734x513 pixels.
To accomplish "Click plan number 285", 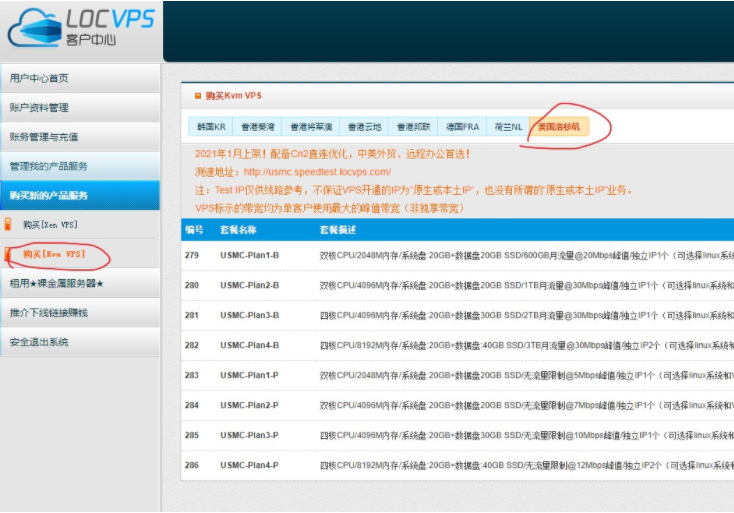I will coord(192,435).
